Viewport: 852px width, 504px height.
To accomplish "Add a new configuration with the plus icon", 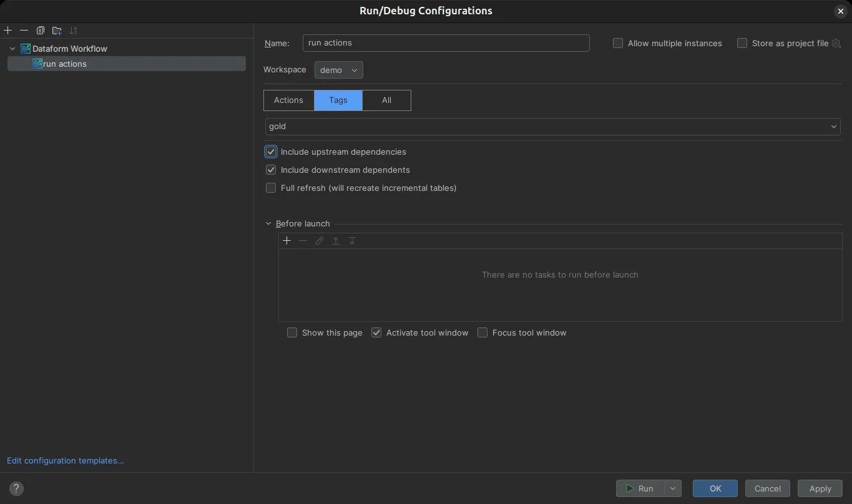I will tap(7, 31).
